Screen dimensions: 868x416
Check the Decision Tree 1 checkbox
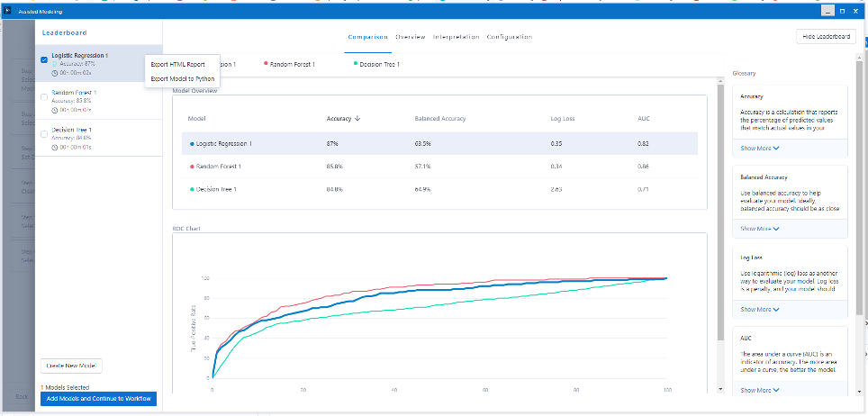(x=45, y=134)
